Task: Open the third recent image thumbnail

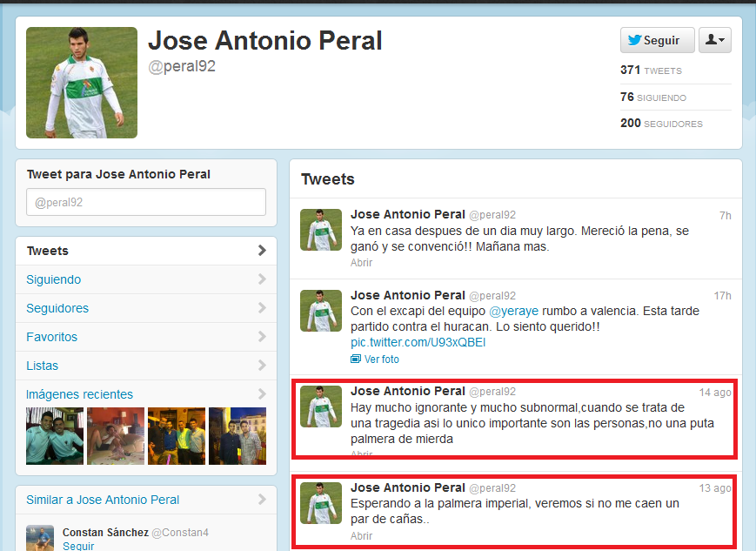Action: tap(177, 436)
